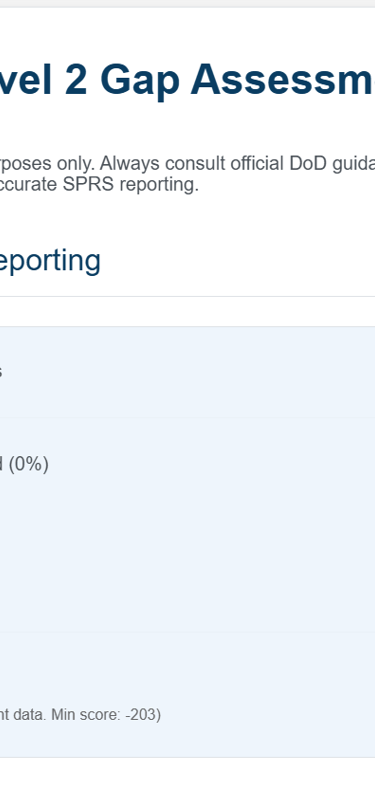Click the Level 2 Gap Assessment page heading
This screenshot has height=809, width=375.
(x=187, y=80)
